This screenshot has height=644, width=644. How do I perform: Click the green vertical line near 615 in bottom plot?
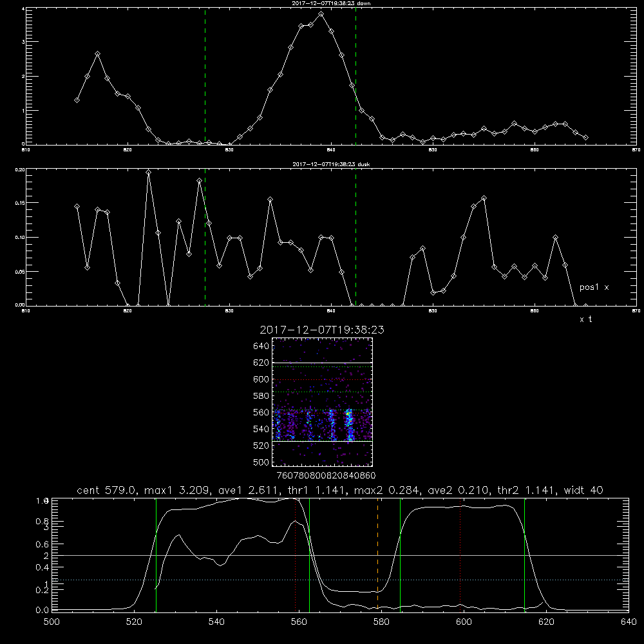pos(524,554)
